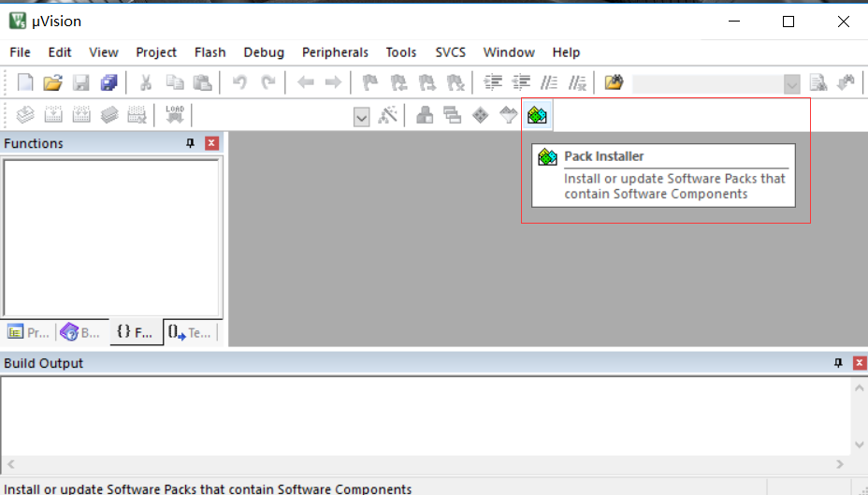Click the Navigate Forwards arrow
The width and height of the screenshot is (868, 495).
coord(333,83)
